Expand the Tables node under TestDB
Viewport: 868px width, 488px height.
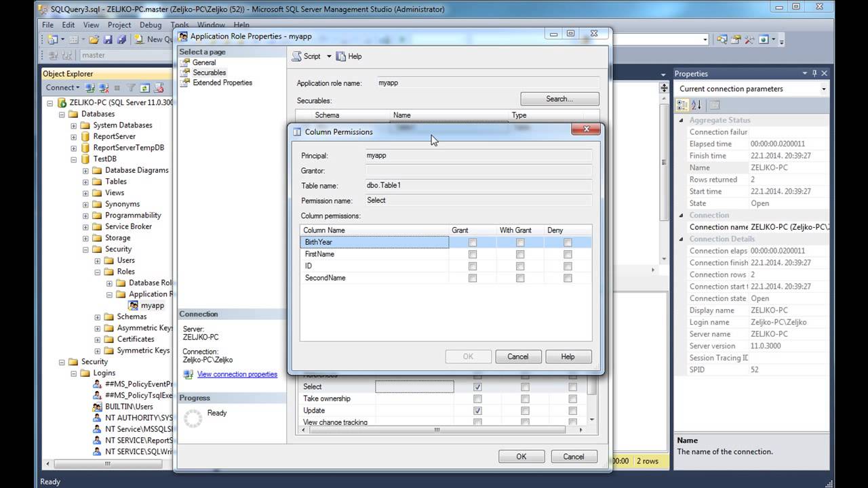tap(85, 182)
